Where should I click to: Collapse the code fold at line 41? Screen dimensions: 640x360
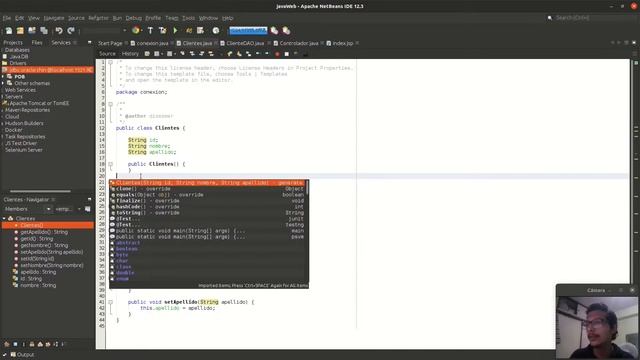pyautogui.click(x=110, y=302)
